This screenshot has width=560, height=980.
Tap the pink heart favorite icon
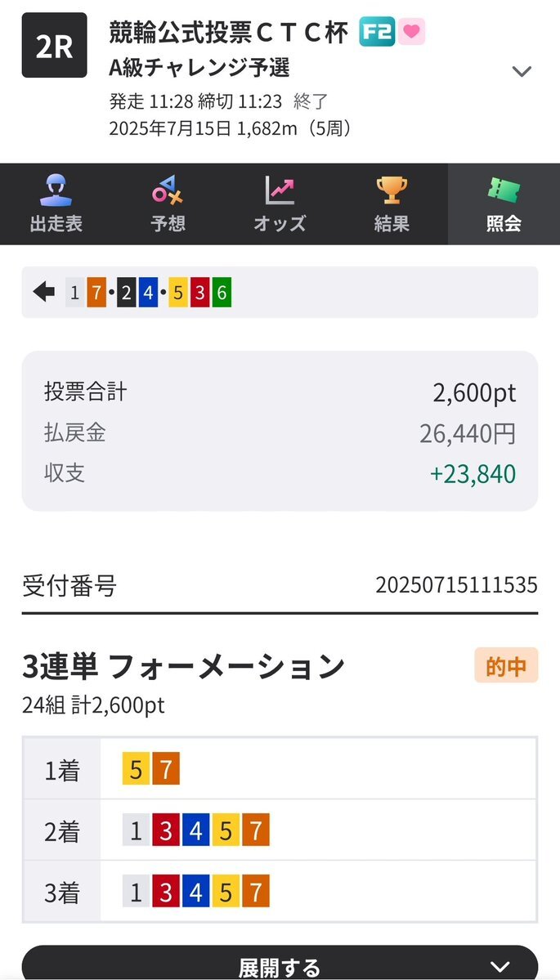[x=412, y=32]
